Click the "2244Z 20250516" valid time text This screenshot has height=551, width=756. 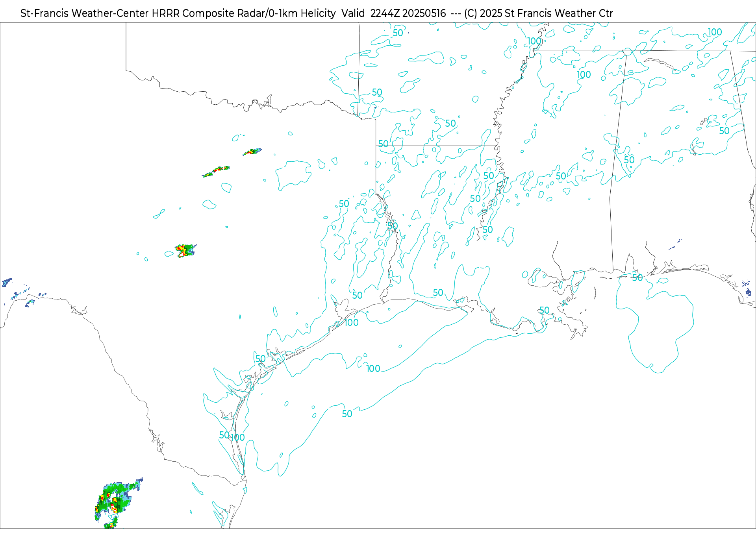[408, 13]
